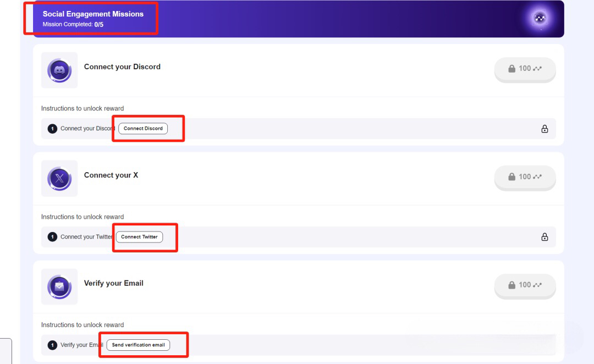This screenshot has width=594, height=364.
Task: Click the lock icon in the Discord step row
Action: [544, 129]
